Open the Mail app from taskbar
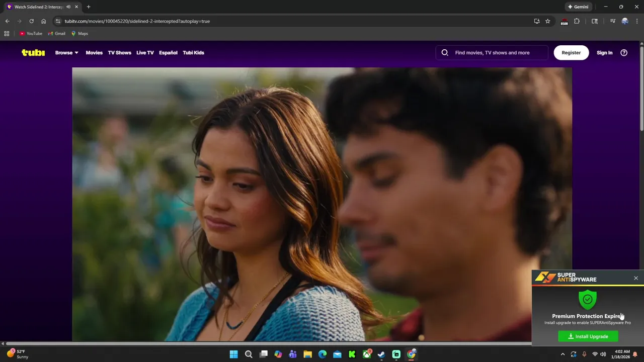Viewport: 644px width, 362px height. point(337,354)
